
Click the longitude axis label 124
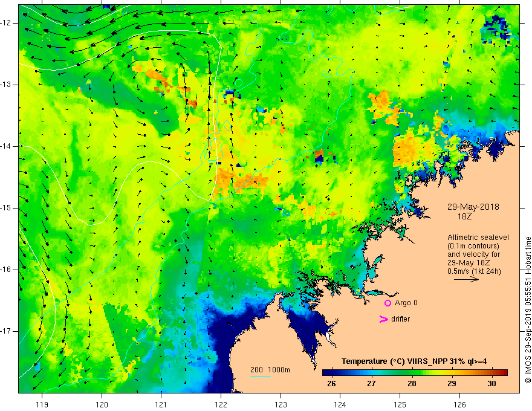click(340, 404)
